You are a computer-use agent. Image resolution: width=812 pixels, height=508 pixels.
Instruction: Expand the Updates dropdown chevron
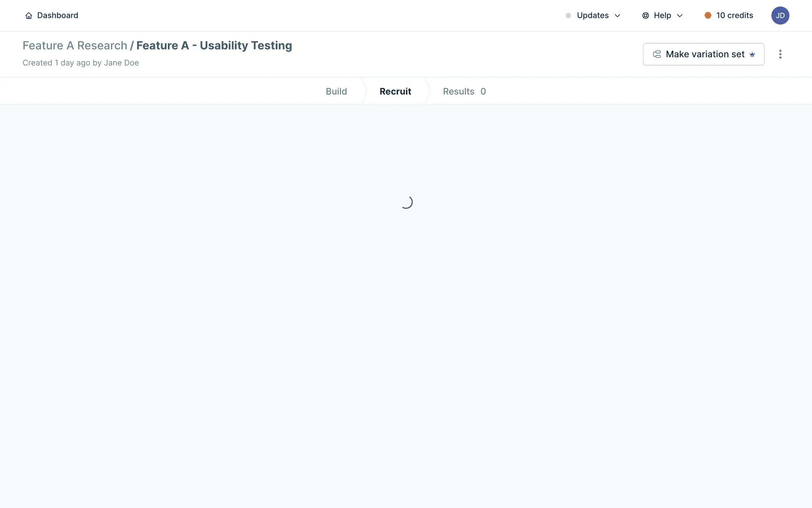[x=617, y=16]
